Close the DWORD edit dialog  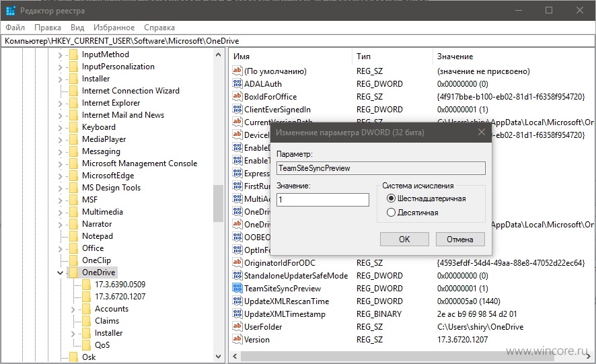click(481, 132)
